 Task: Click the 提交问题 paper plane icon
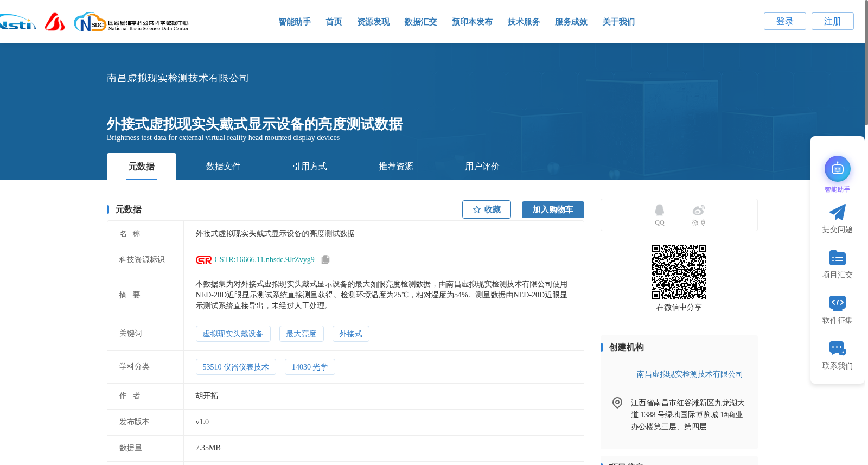click(x=838, y=212)
